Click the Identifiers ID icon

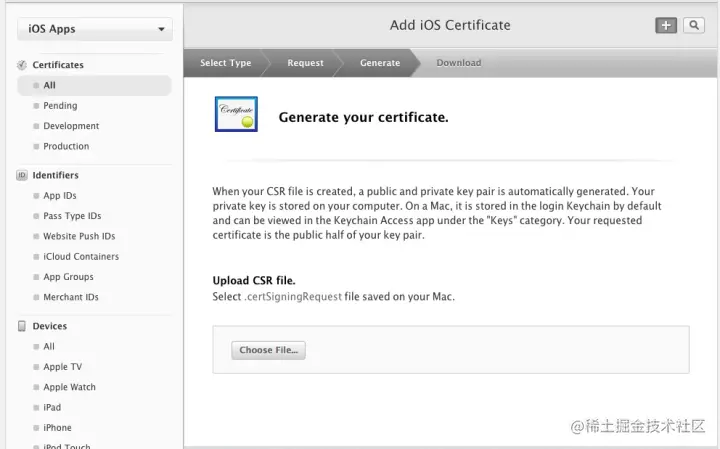(x=22, y=175)
